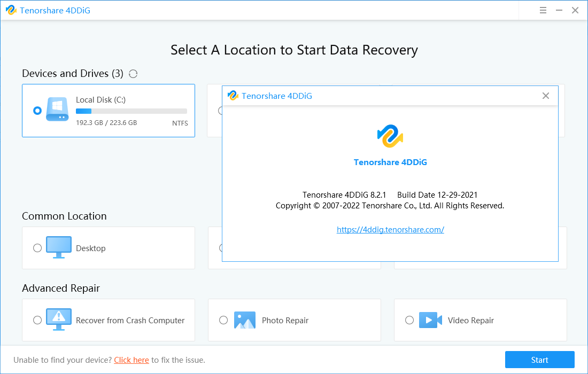Screen dimensions: 588x374
Task: Click the 'NTFS' file system label
Action: [180, 123]
